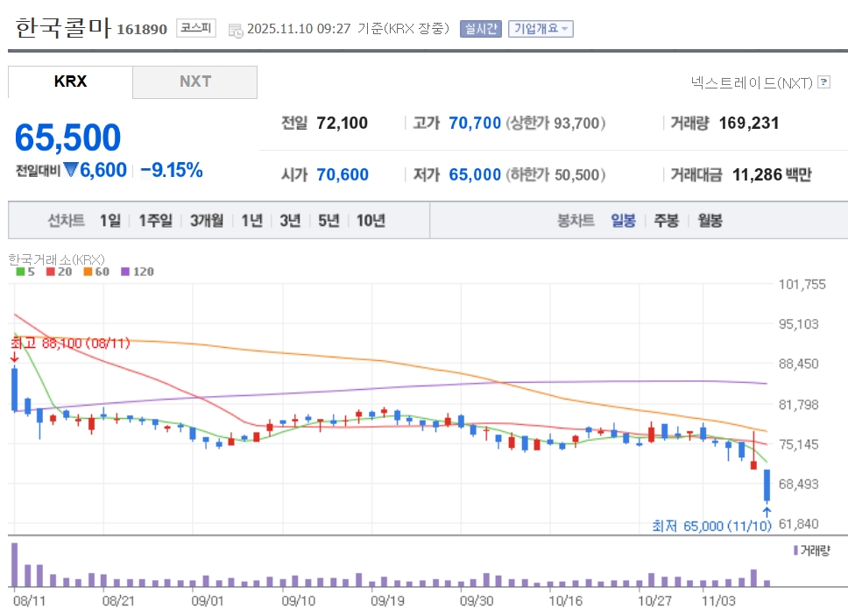The height and width of the screenshot is (616, 848).
Task: Click the NXT help question mark icon
Action: point(823,82)
